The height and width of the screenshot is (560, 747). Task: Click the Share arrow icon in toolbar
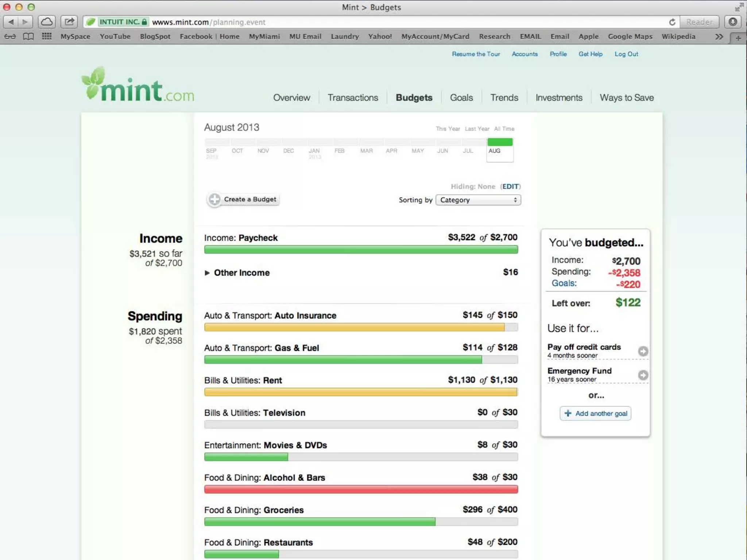click(69, 22)
